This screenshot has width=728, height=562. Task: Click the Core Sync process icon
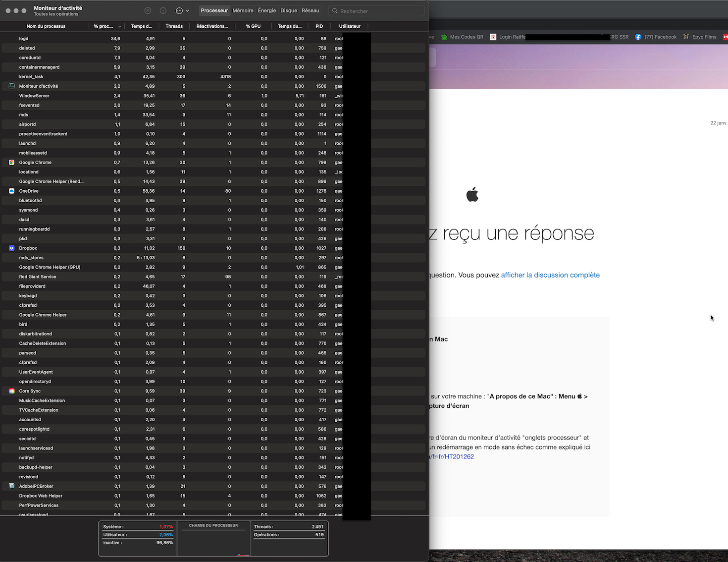pyautogui.click(x=12, y=391)
